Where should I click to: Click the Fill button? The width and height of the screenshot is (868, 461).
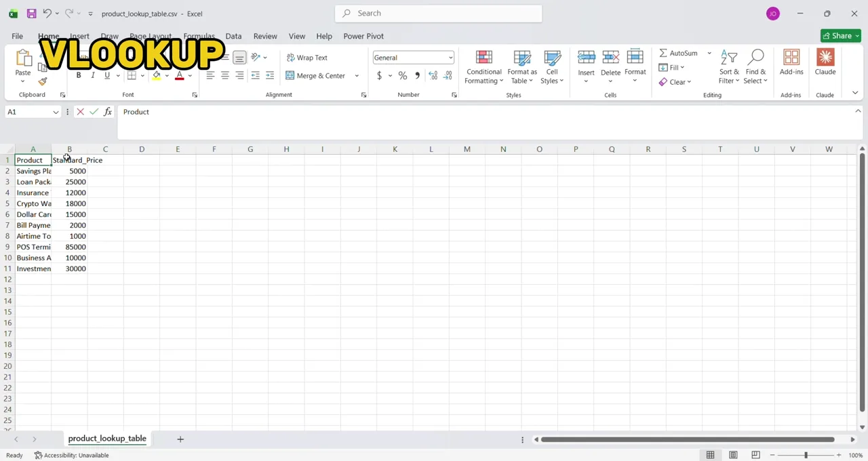(671, 67)
